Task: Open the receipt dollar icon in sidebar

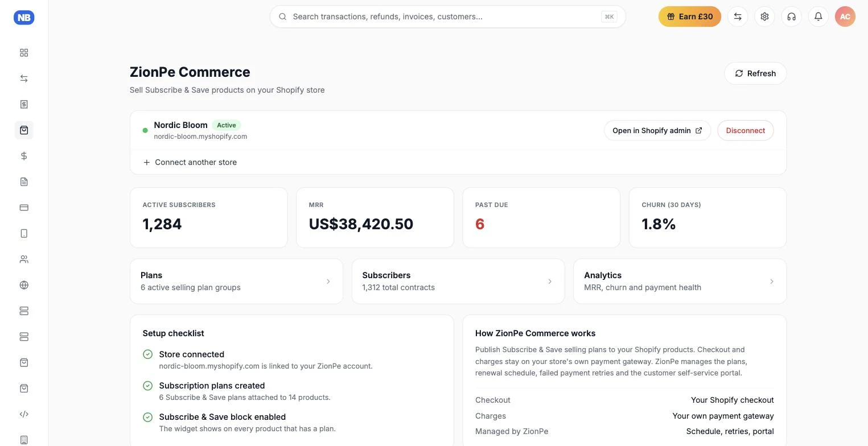Action: click(x=24, y=104)
